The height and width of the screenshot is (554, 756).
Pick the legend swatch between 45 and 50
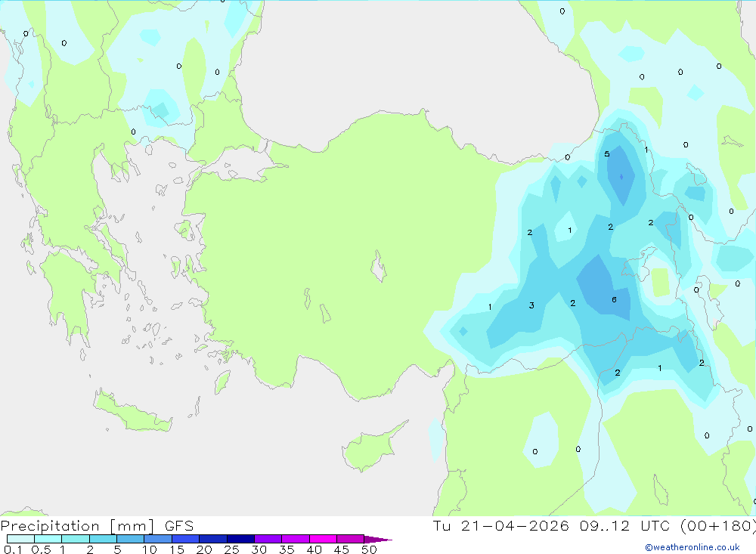pyautogui.click(x=350, y=539)
